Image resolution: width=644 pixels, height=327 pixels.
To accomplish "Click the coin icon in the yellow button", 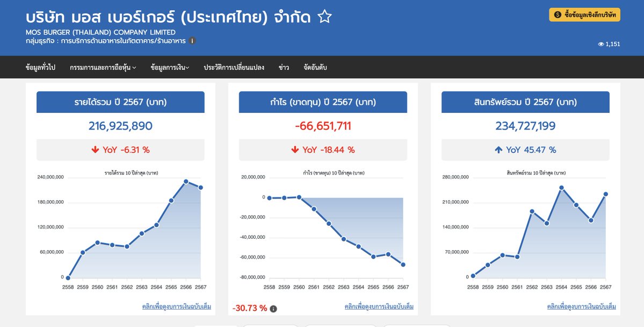I will point(558,15).
